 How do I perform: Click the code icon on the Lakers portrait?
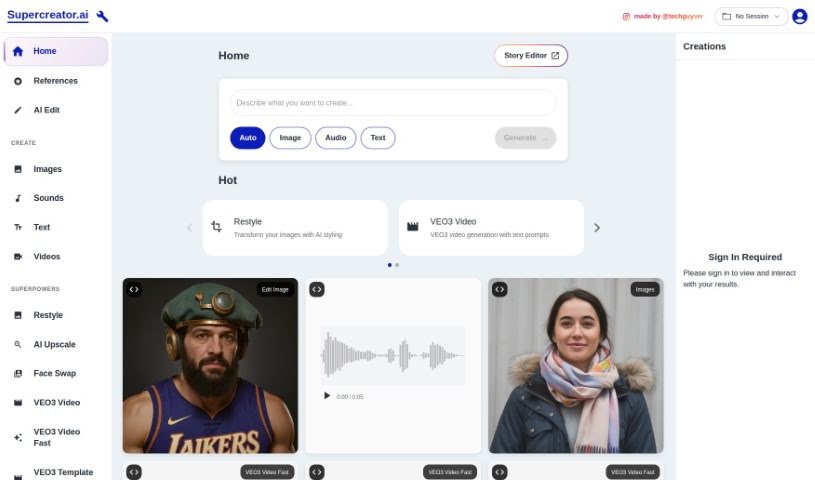134,290
